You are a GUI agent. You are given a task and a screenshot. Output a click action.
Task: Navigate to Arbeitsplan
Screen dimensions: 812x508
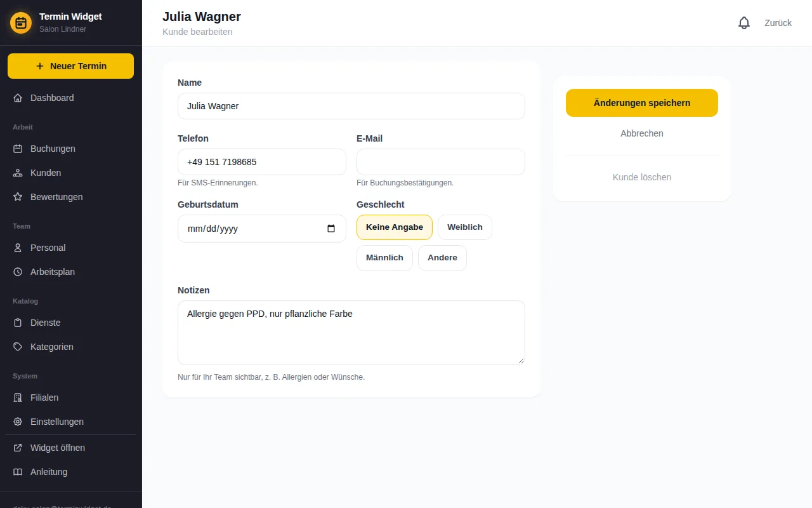click(71, 272)
